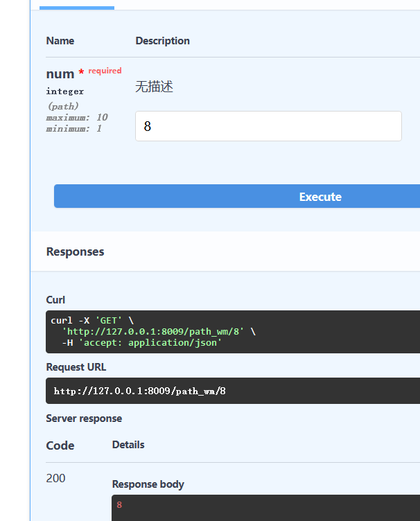The width and height of the screenshot is (420, 521).
Task: Click the Response body label
Action: click(x=148, y=484)
